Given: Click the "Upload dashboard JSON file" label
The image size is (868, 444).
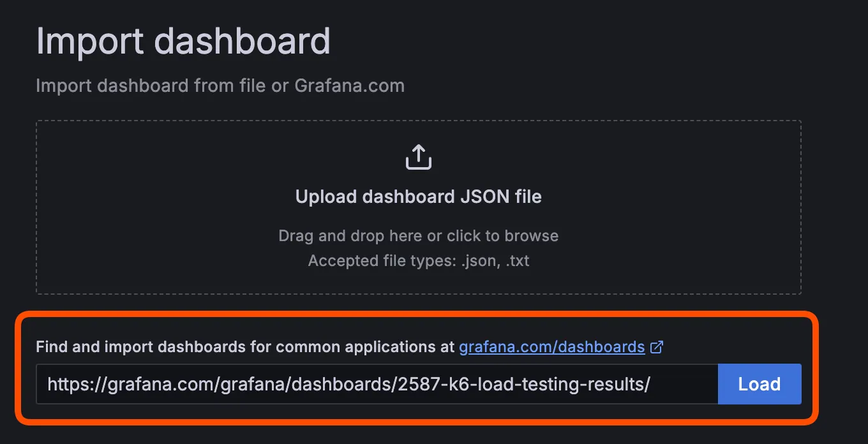Looking at the screenshot, I should tap(418, 196).
